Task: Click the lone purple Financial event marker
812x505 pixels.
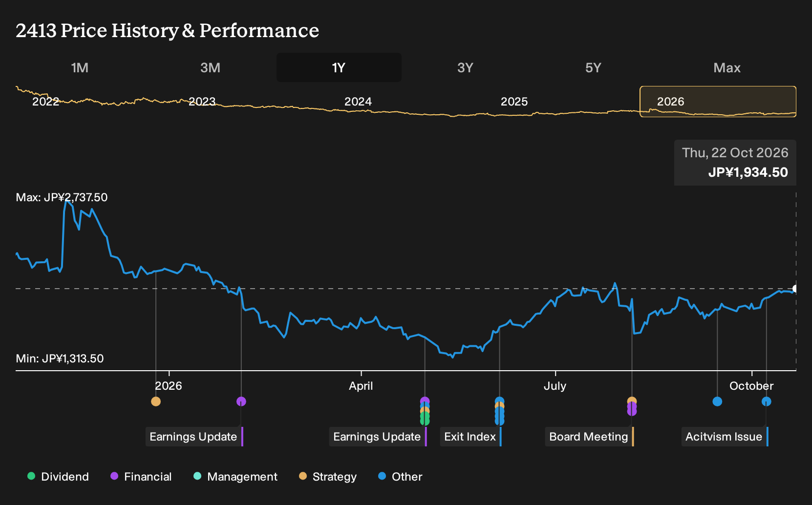Action: (241, 401)
